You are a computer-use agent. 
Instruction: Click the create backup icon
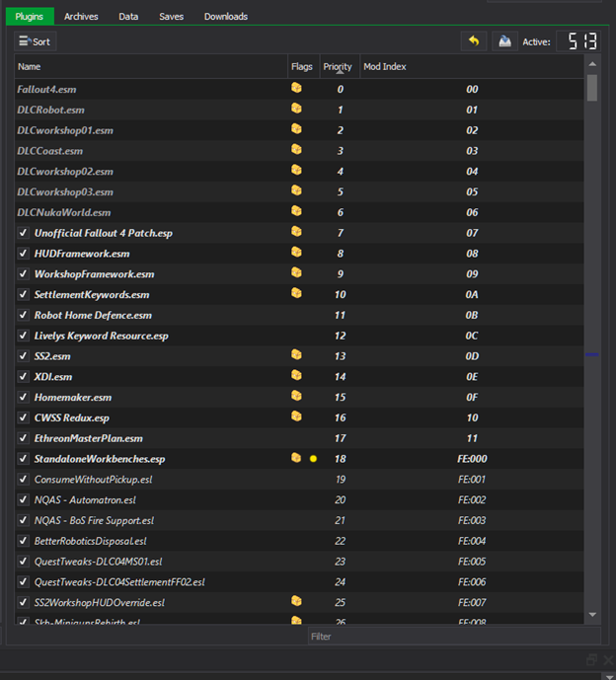point(504,41)
